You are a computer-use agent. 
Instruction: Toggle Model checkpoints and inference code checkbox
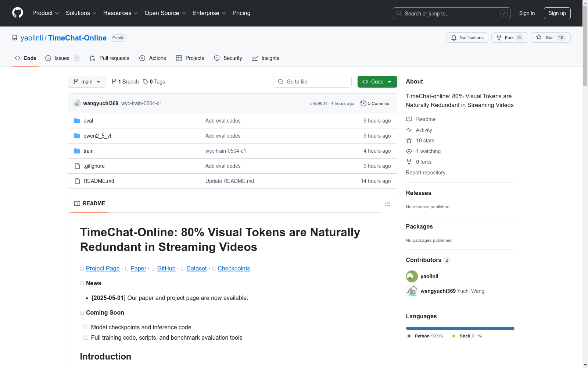point(86,327)
